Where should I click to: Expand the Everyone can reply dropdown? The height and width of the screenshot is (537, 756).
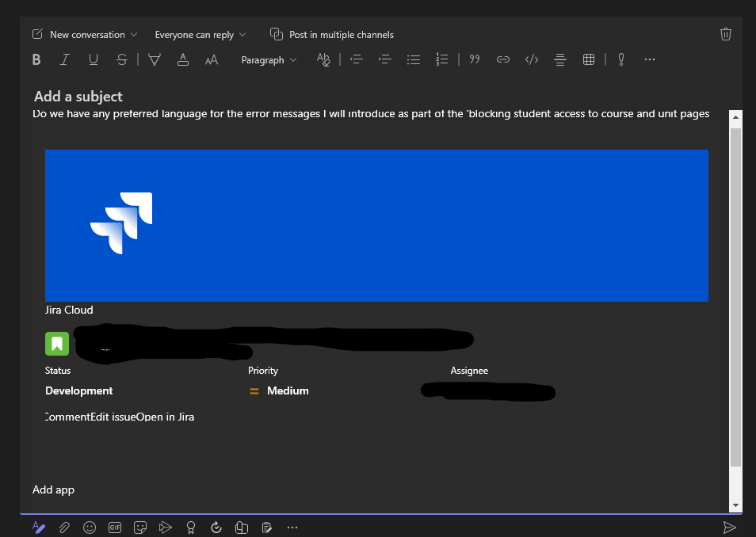coord(200,34)
